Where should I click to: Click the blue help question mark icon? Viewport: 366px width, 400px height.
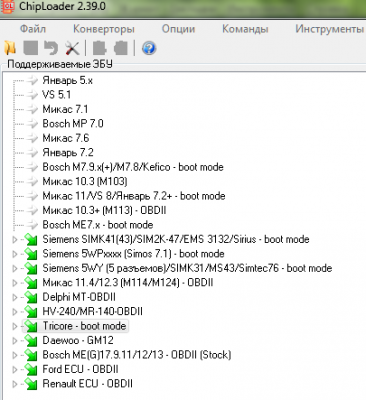click(149, 48)
